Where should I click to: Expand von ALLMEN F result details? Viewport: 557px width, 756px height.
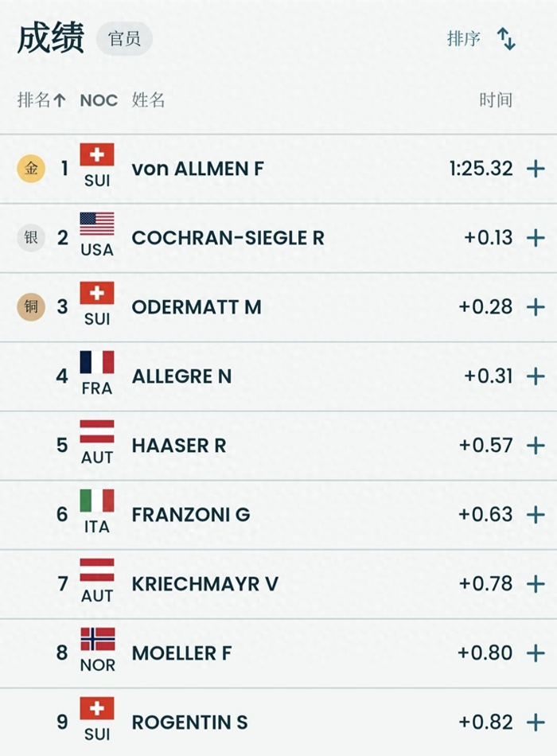click(536, 169)
